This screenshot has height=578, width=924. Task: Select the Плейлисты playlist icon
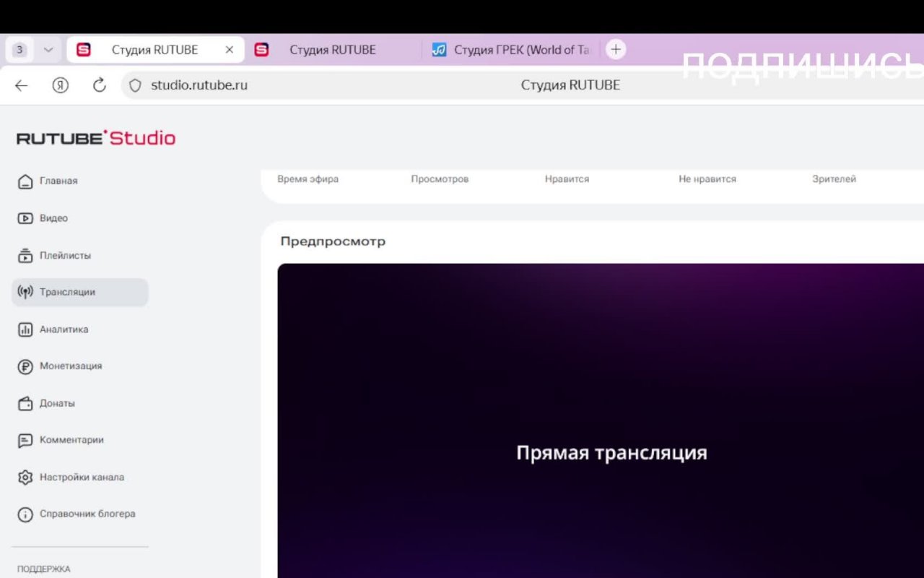click(x=25, y=256)
